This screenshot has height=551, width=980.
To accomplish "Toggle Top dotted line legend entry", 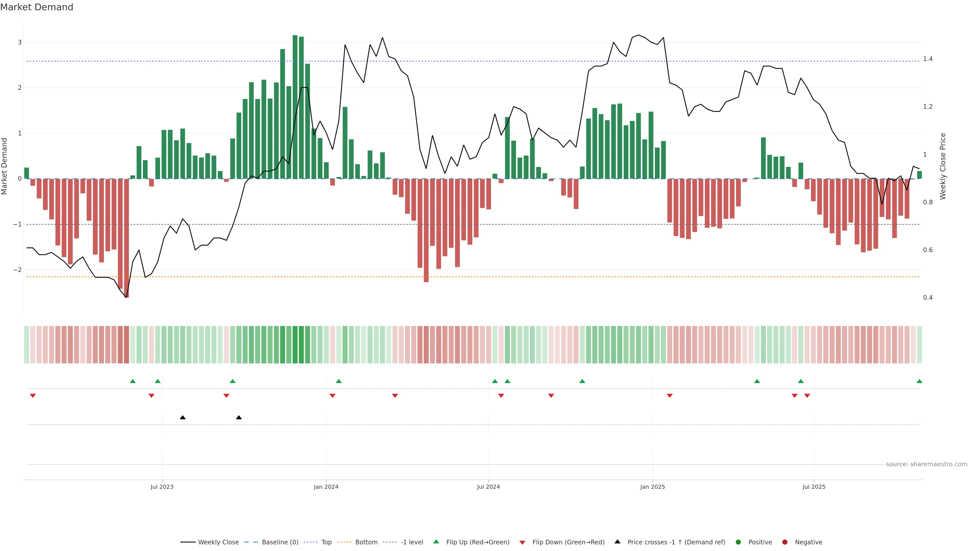I will [x=326, y=542].
